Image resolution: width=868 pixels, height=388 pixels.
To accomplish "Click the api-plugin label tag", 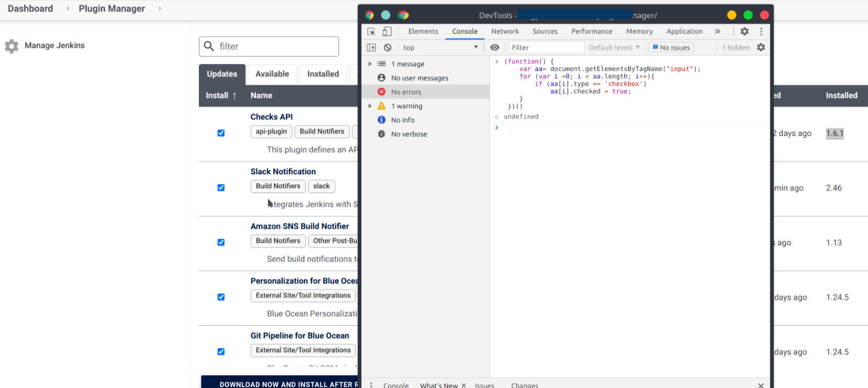I will click(x=271, y=132).
